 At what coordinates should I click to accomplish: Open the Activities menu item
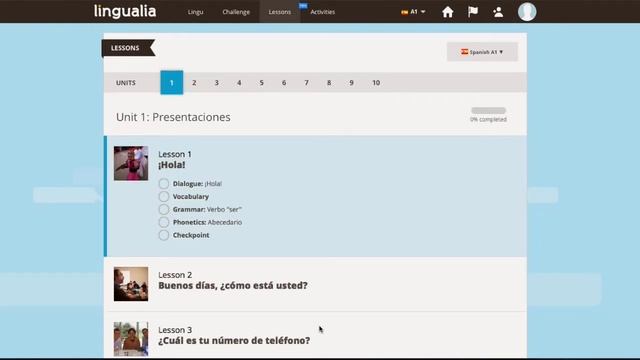[322, 12]
